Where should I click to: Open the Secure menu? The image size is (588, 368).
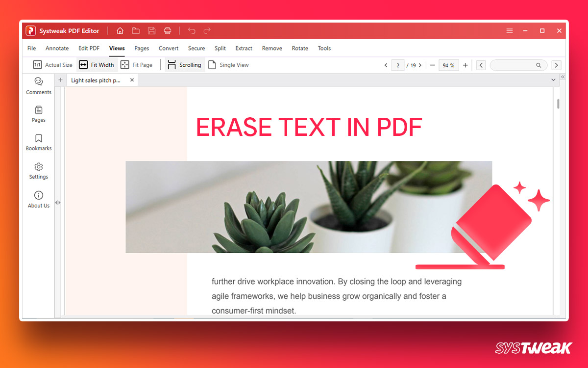196,48
